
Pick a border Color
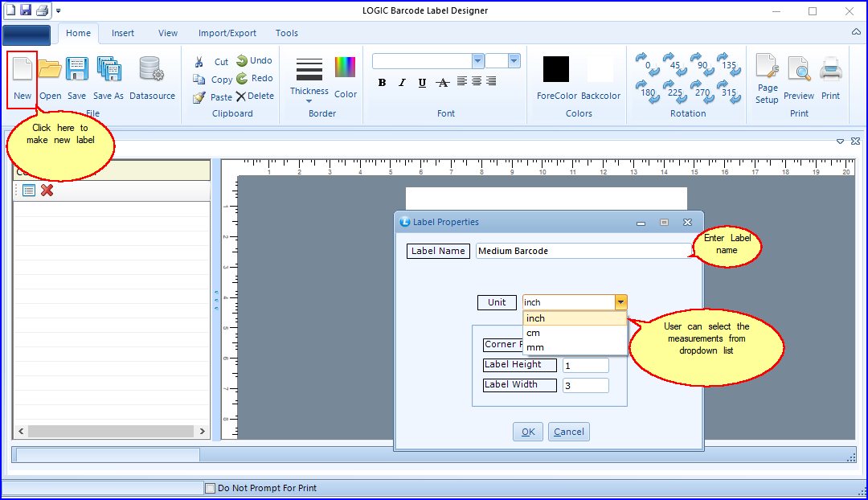345,77
